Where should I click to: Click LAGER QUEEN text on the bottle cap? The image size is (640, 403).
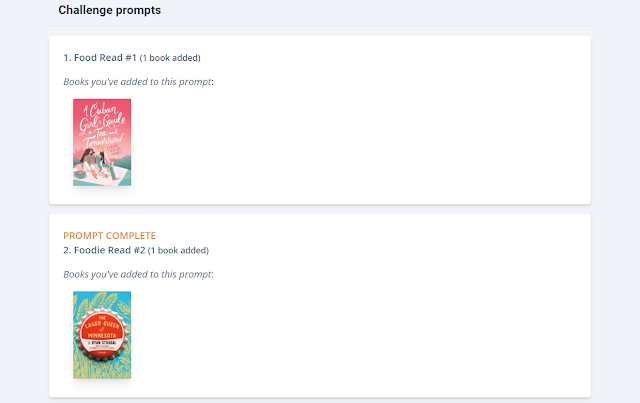click(102, 325)
